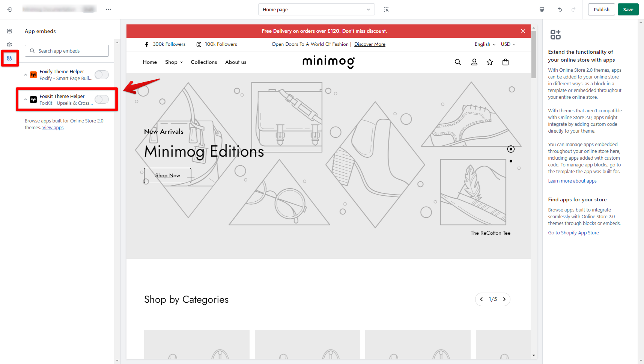644x364 pixels.
Task: Click the Foxify app logo icon
Action: [x=33, y=75]
